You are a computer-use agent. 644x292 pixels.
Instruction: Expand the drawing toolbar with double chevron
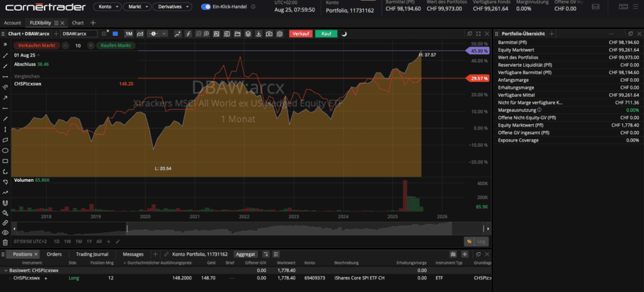(5, 45)
